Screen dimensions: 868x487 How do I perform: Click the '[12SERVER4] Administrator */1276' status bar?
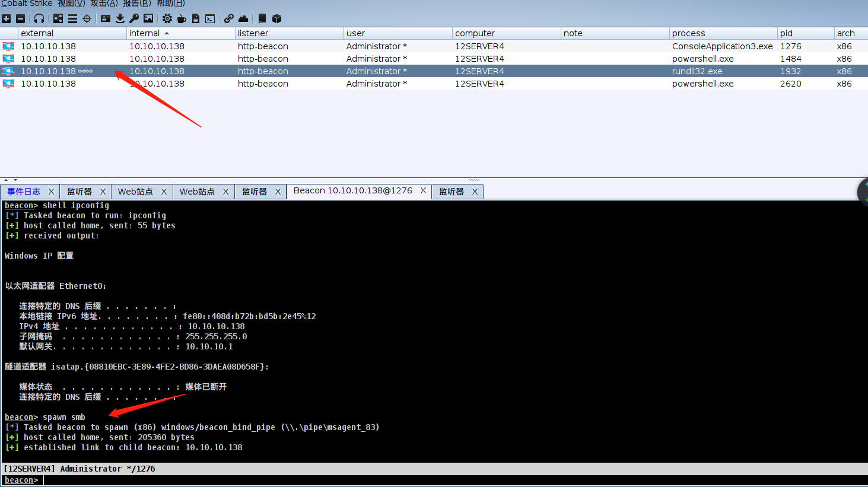coord(434,469)
